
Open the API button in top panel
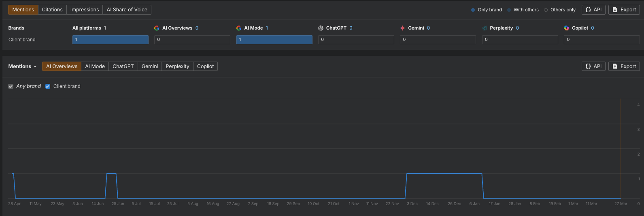coord(593,10)
